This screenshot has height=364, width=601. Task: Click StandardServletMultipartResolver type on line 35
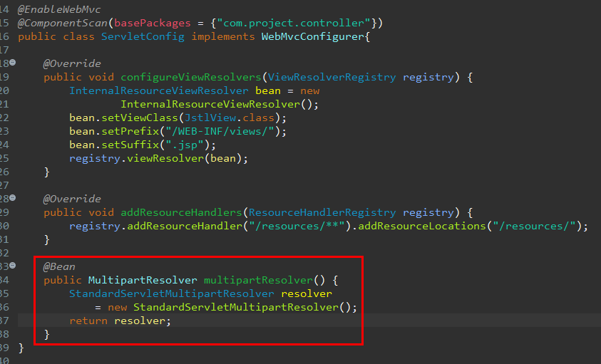pos(172,293)
